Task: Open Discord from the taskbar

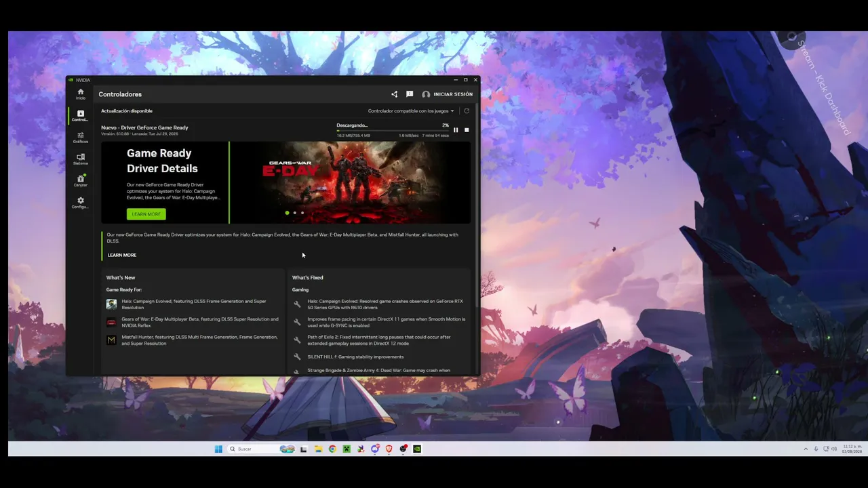Action: [x=375, y=449]
